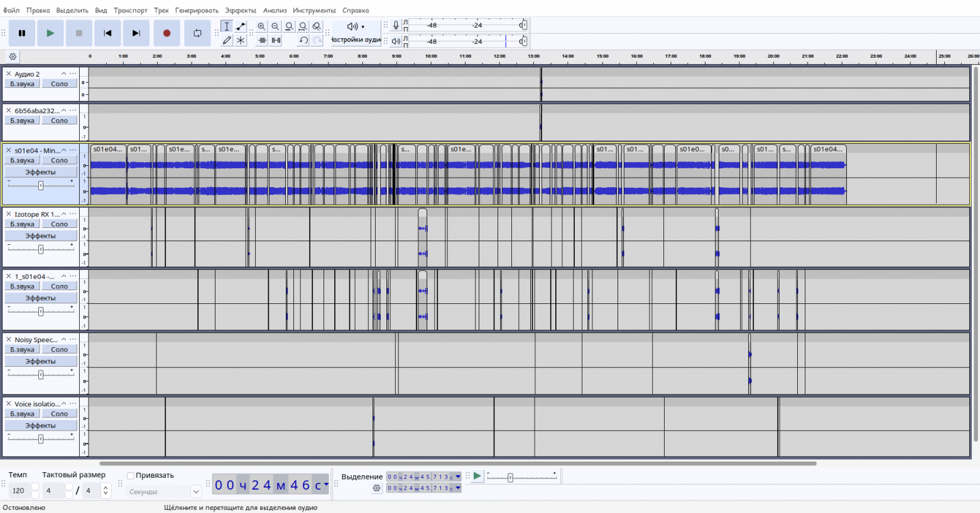Enable the Привязать snapping checkbox
980x513 pixels.
[131, 475]
